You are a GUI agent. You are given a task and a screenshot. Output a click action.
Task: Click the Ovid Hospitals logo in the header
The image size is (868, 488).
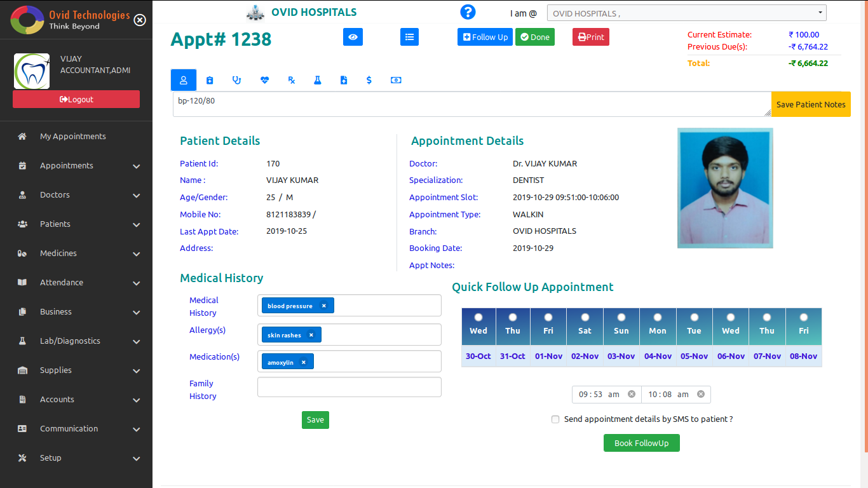[255, 13]
